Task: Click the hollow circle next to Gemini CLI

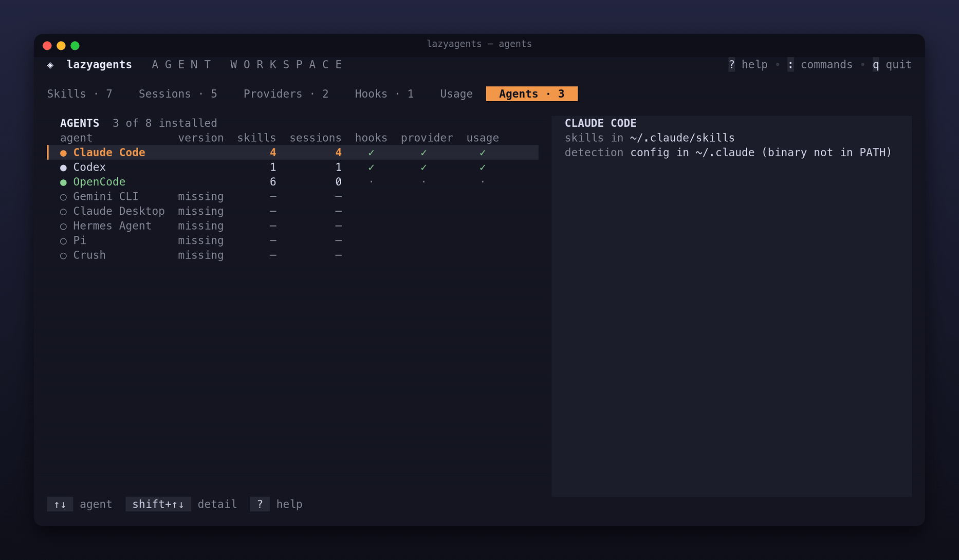Action: [x=63, y=197]
